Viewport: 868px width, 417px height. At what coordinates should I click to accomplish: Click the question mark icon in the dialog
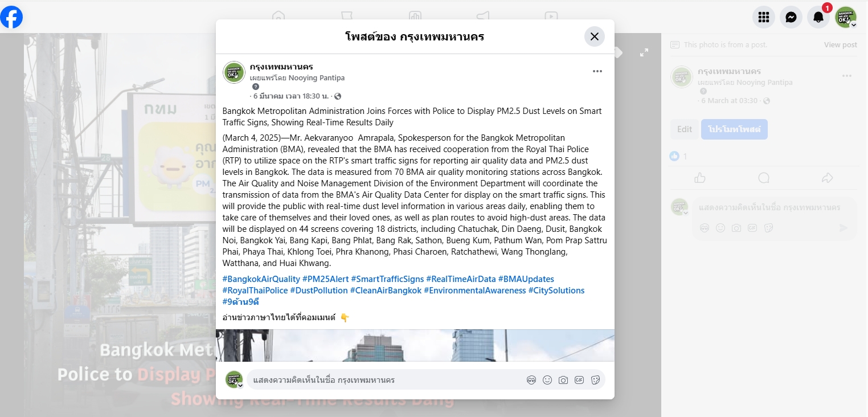[256, 87]
